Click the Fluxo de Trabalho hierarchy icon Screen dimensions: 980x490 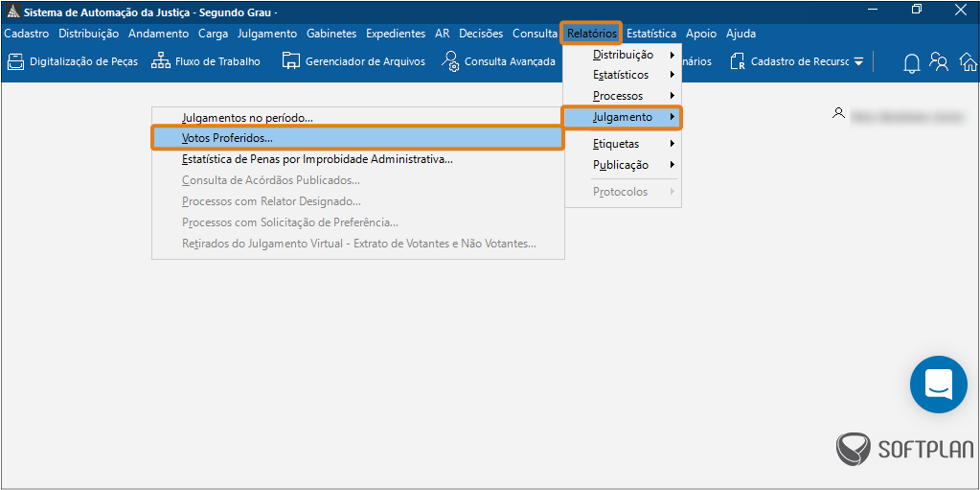pos(161,61)
